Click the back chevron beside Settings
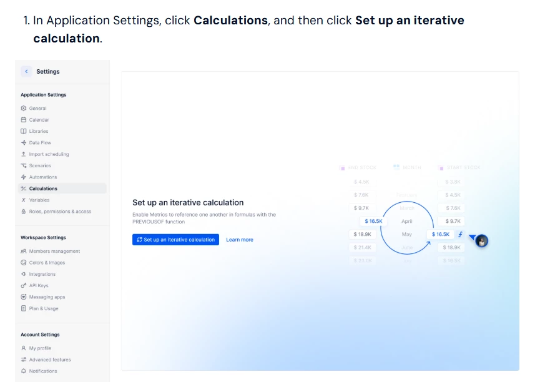Viewport: 540px width, 392px height. [x=26, y=72]
